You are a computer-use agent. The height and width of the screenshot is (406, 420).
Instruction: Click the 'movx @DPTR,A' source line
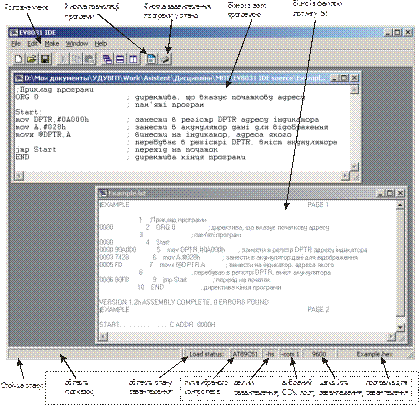point(43,134)
